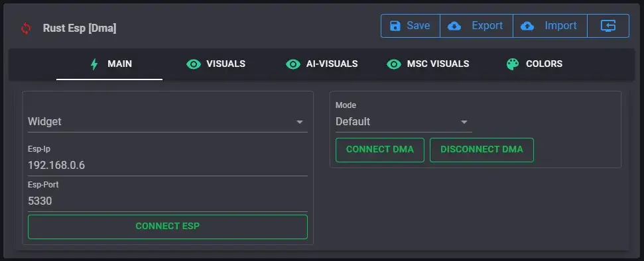644x261 pixels.
Task: Click the floppy disk Save icon
Action: [x=395, y=26]
